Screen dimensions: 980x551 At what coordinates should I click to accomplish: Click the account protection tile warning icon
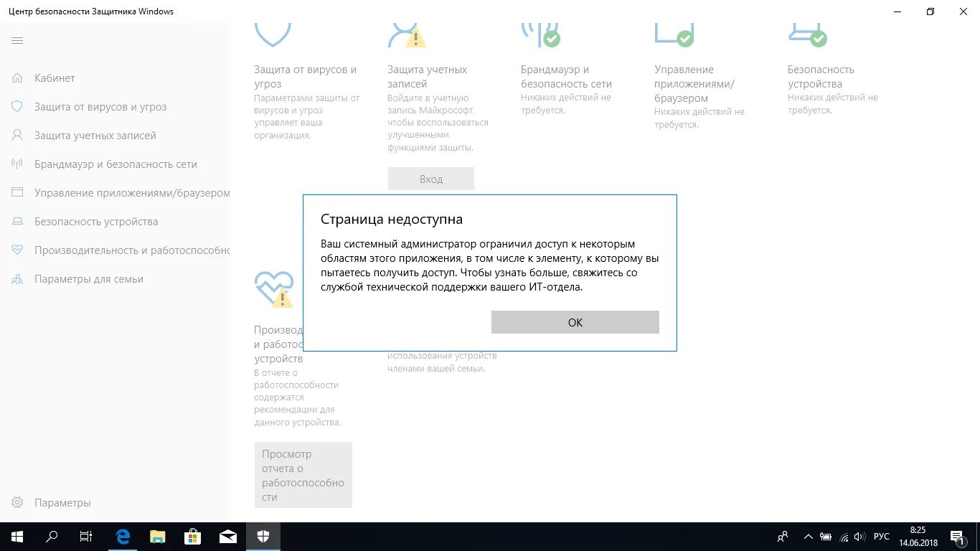[416, 38]
